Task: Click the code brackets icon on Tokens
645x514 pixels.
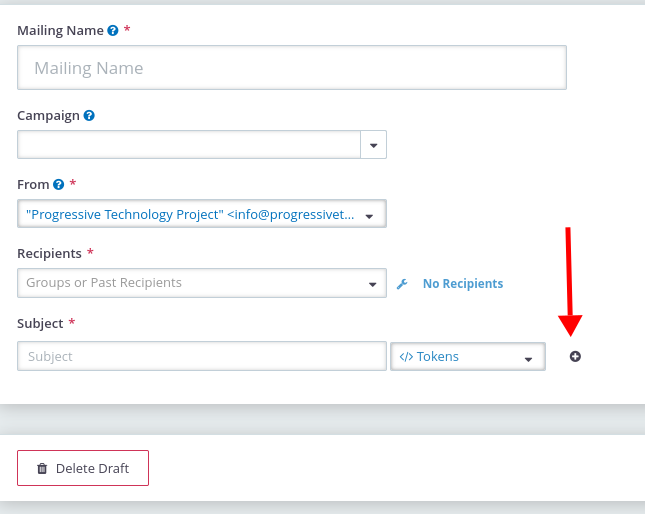Action: [406, 357]
